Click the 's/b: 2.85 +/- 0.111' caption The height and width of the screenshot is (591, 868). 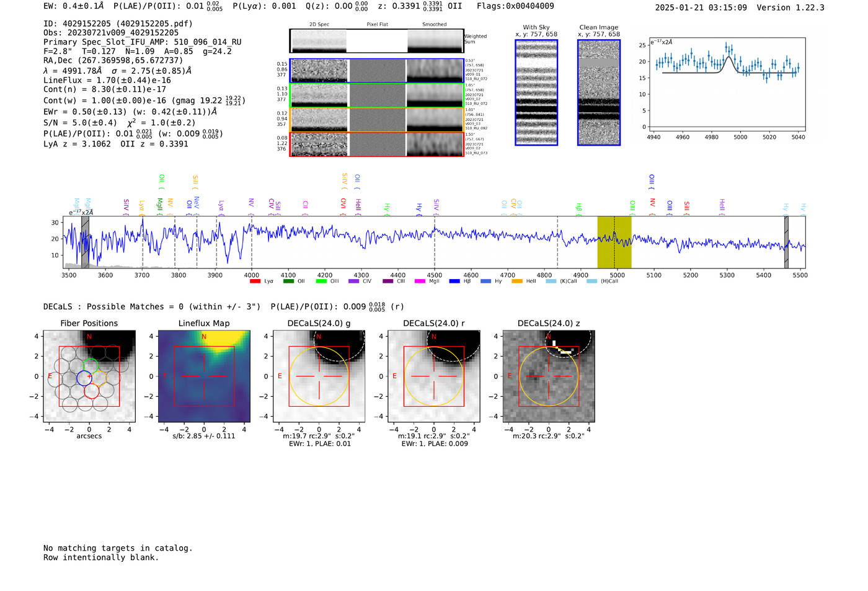pos(204,436)
